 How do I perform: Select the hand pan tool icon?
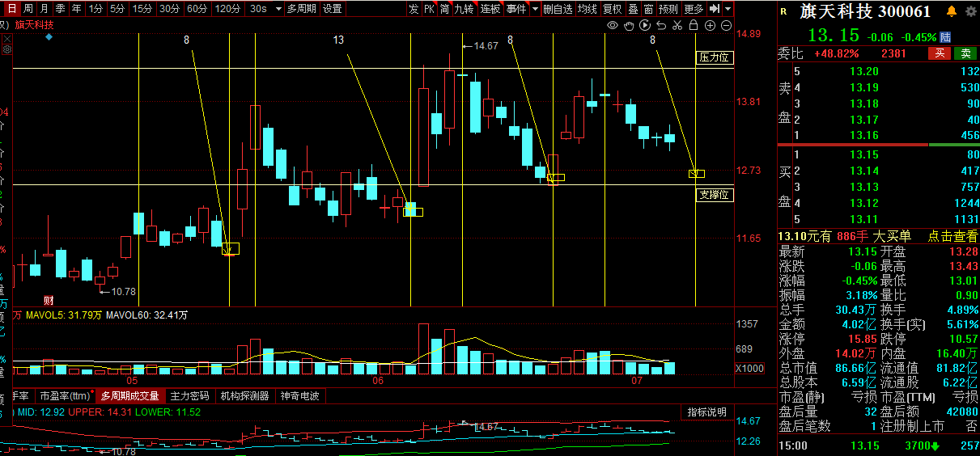pos(629,26)
